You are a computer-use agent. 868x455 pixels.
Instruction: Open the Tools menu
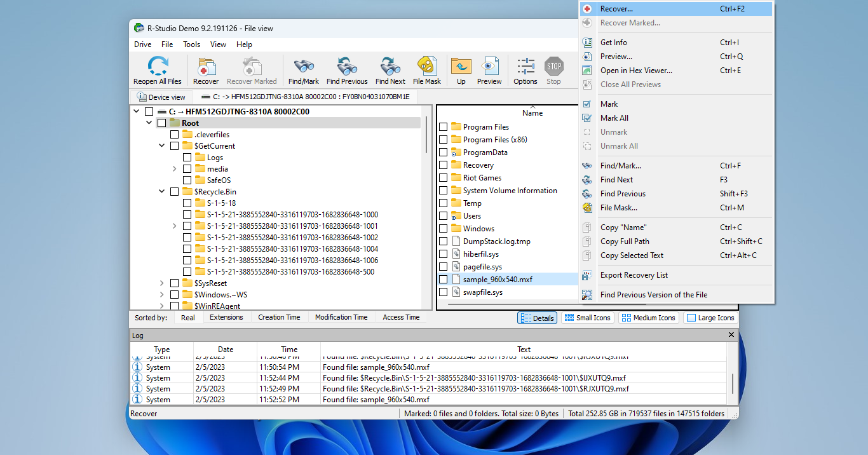pos(192,44)
